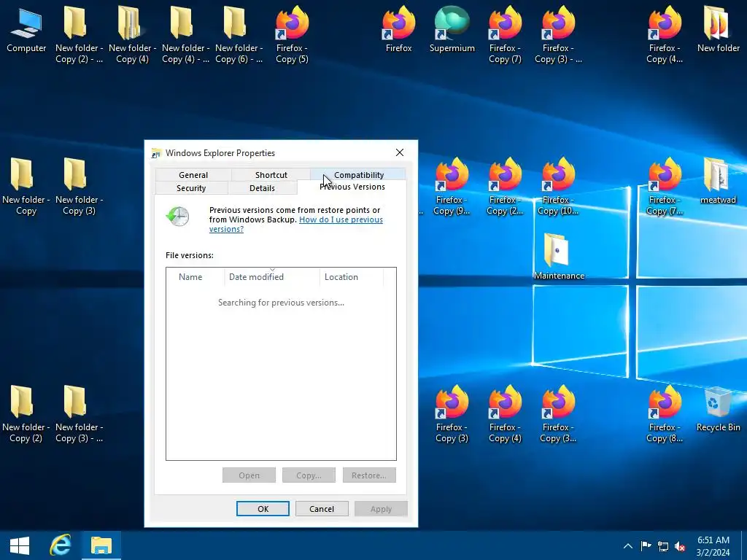The height and width of the screenshot is (560, 747).
Task: Close the Windows Explorer Properties dialog
Action: click(x=400, y=152)
